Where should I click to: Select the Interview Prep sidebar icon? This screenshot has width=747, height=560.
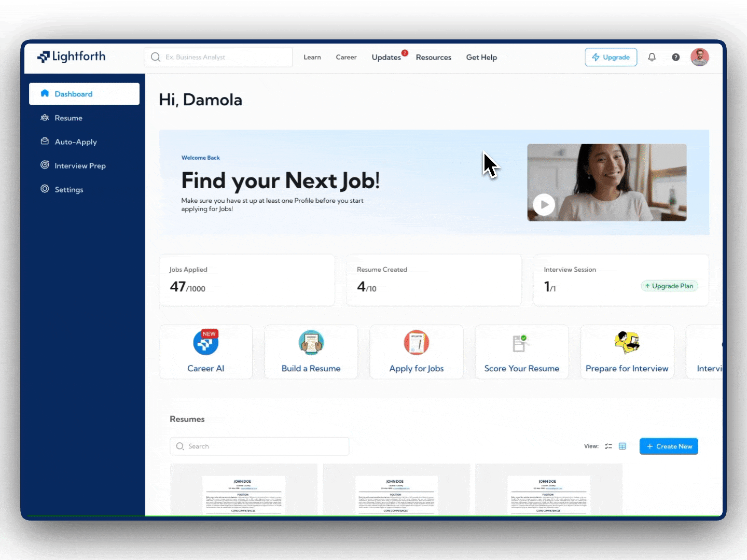45,165
